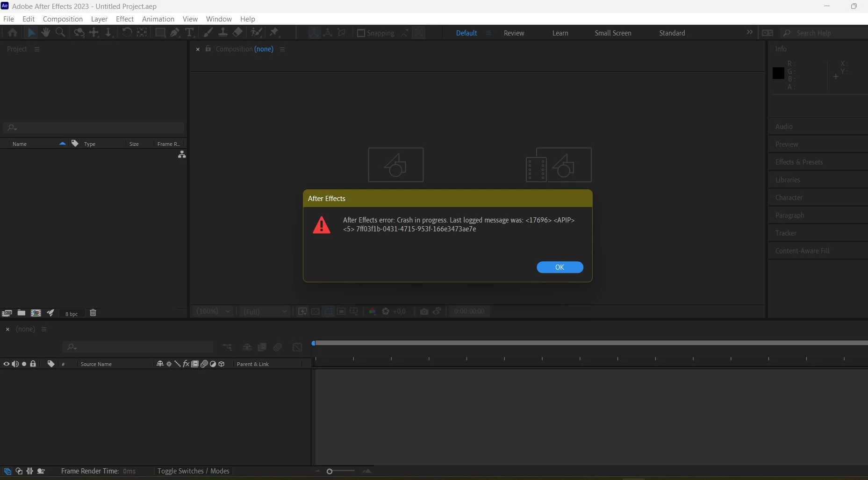Open the Animation menu
The height and width of the screenshot is (480, 868).
158,19
